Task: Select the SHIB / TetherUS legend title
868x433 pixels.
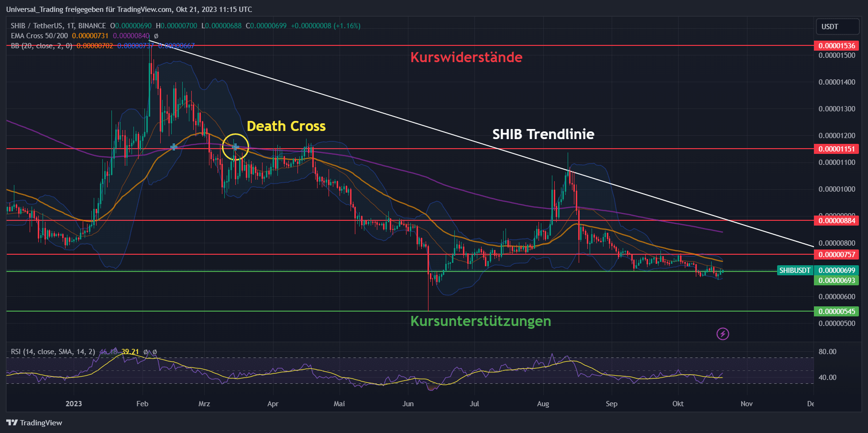Action: [x=58, y=26]
